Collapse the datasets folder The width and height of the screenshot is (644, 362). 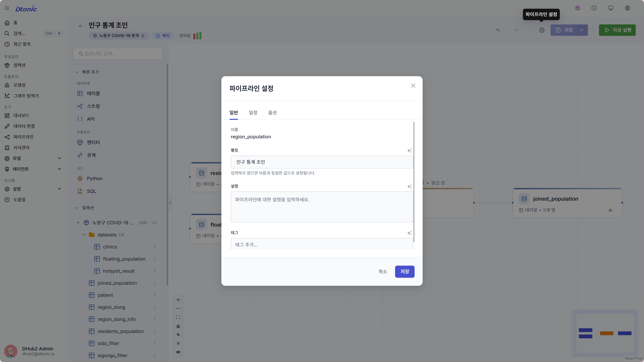[x=83, y=235]
